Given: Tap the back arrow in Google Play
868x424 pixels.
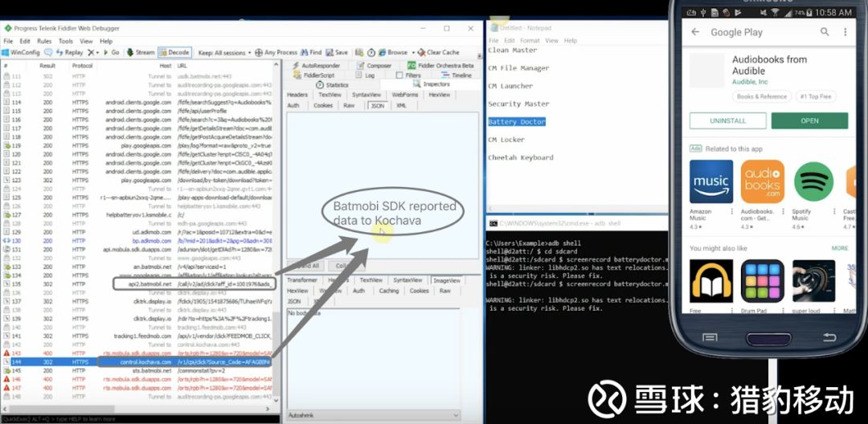Looking at the screenshot, I should [695, 32].
